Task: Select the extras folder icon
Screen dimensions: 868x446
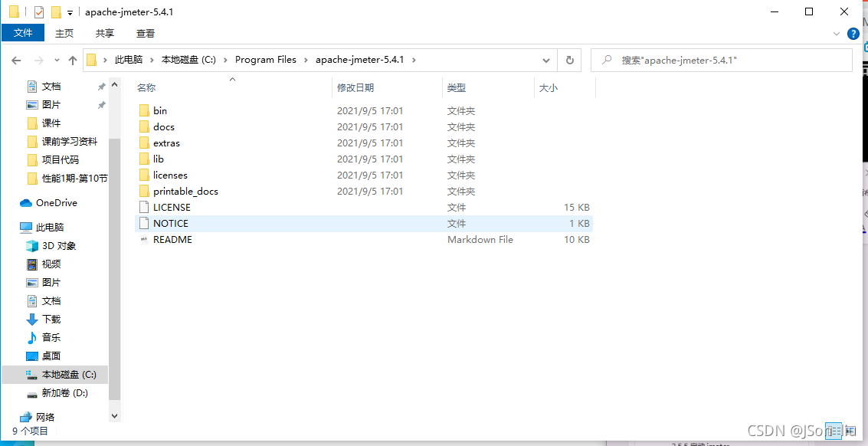Action: [x=144, y=143]
